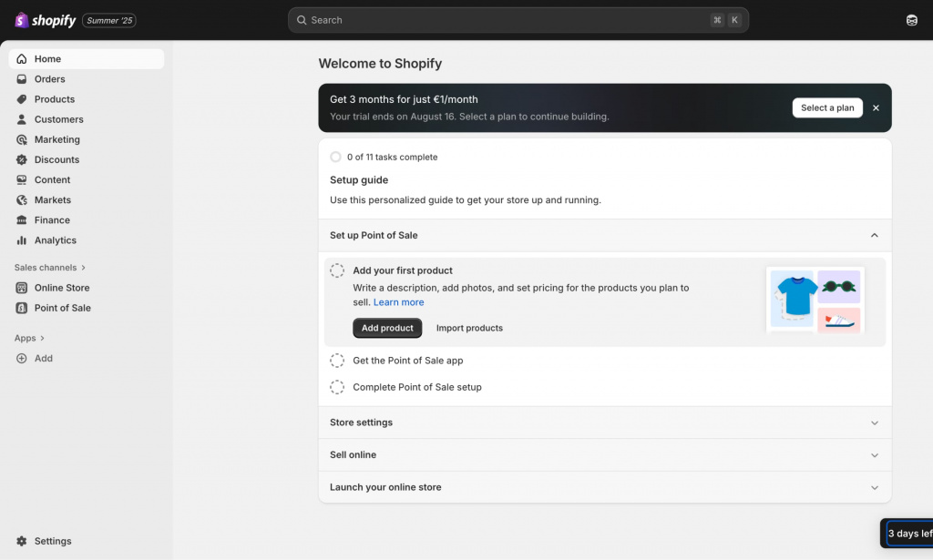933x560 pixels.
Task: Open Customers in the sidebar menu
Action: click(x=58, y=119)
